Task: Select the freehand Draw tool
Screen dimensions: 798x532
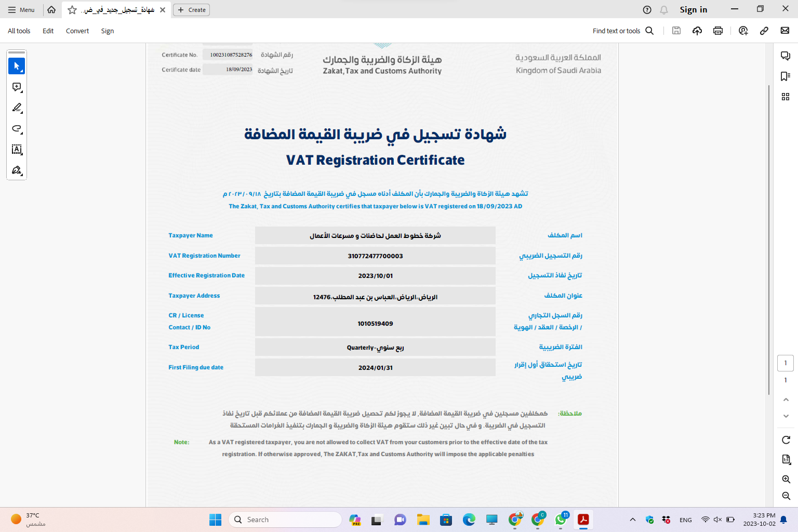Action: coord(17,129)
